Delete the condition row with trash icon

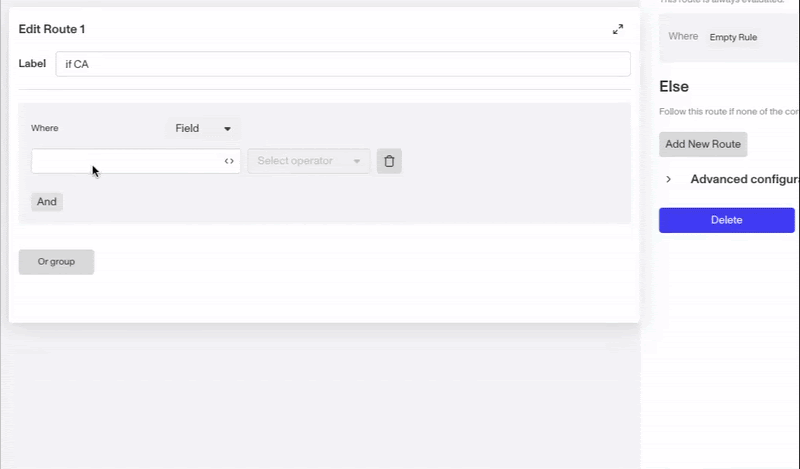click(389, 161)
